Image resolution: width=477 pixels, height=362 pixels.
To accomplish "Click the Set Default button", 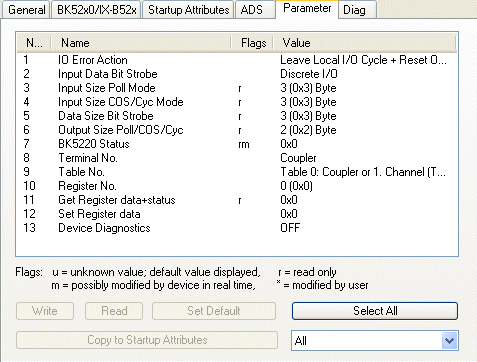I will tap(214, 311).
